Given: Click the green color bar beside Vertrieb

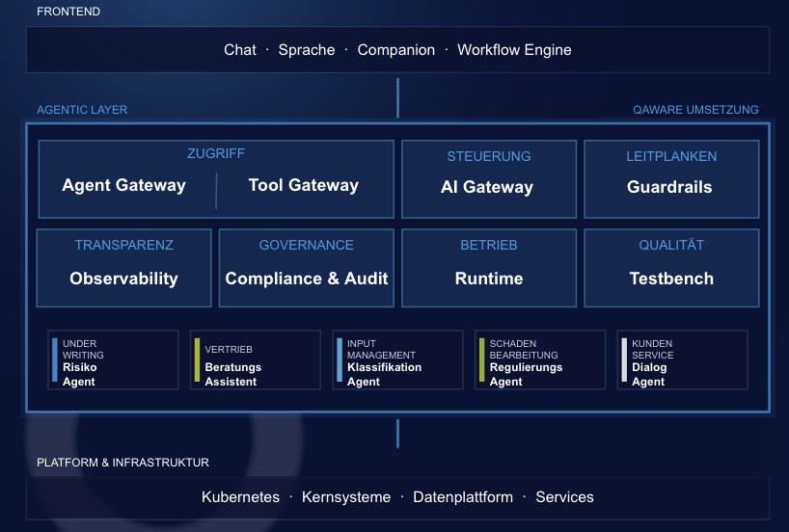Looking at the screenshot, I should 197,360.
